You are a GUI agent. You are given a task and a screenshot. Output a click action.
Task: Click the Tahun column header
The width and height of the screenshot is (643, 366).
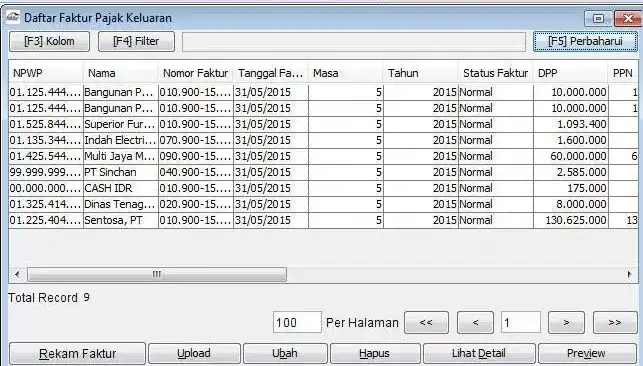(421, 73)
